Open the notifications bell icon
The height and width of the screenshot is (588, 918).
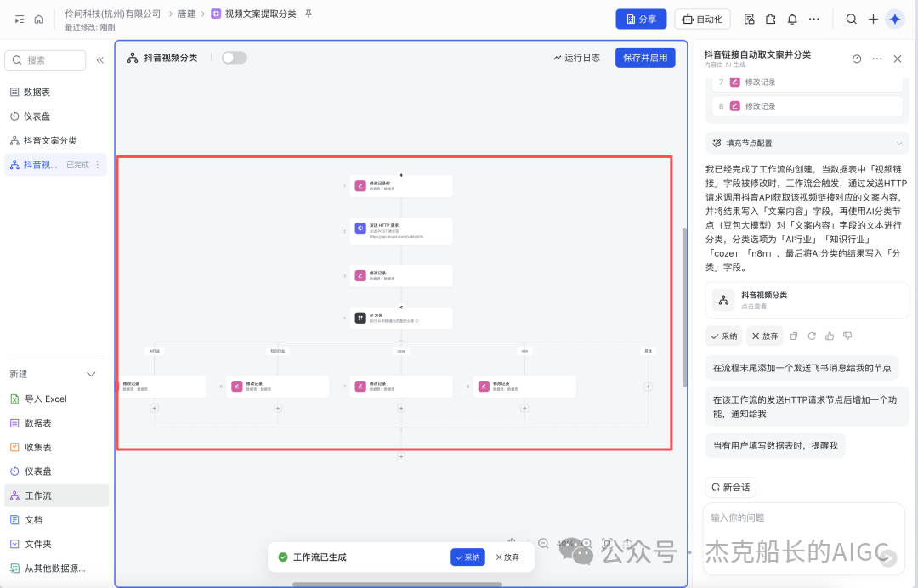tap(792, 20)
